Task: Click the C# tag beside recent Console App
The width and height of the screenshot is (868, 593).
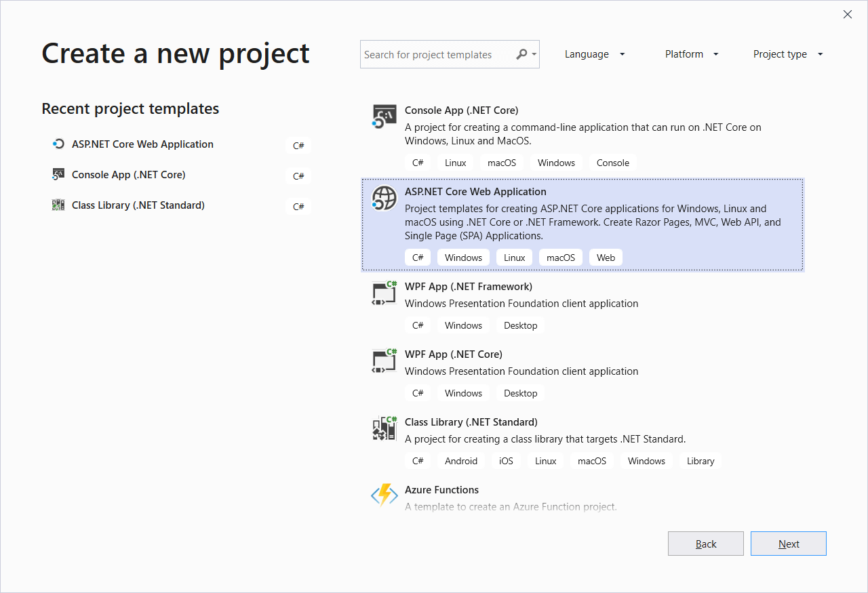Action: tap(298, 176)
